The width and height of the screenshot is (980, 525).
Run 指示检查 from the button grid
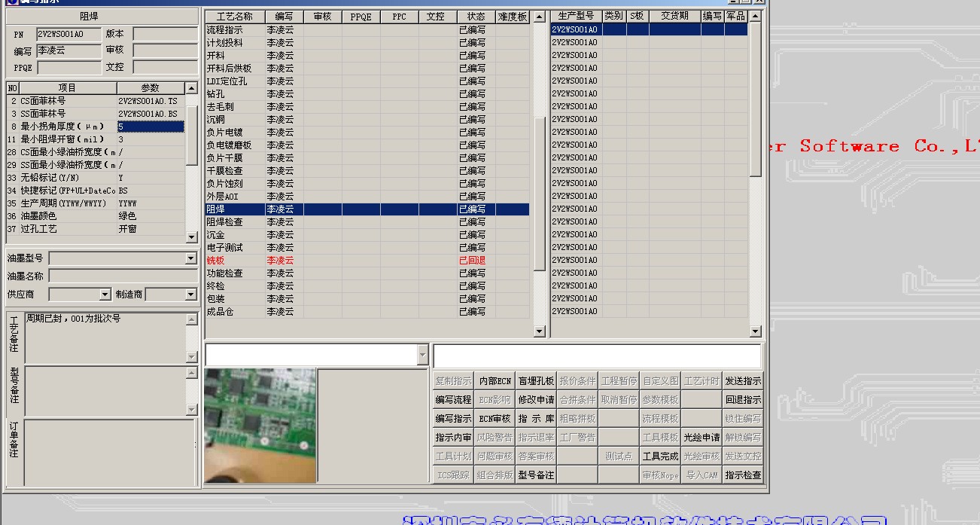[743, 475]
